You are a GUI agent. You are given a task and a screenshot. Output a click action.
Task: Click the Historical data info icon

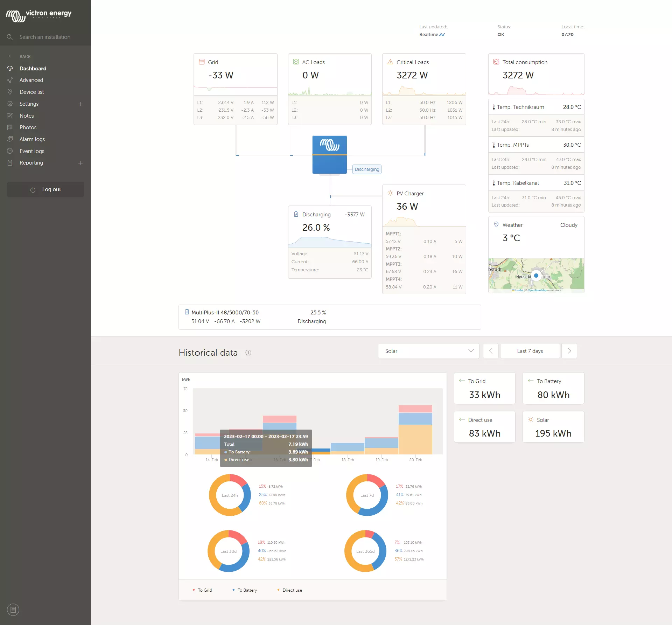click(248, 353)
